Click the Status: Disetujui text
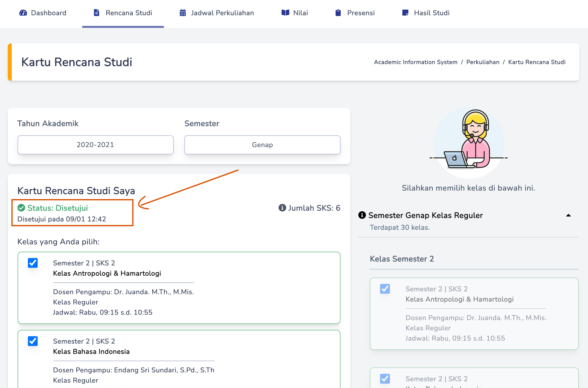The width and height of the screenshot is (588, 388). point(57,208)
